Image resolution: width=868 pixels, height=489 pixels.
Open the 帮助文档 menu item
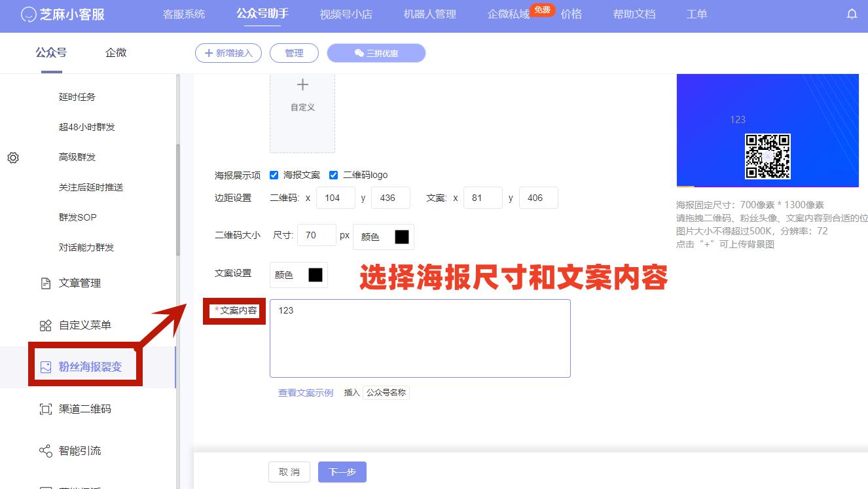coord(633,13)
